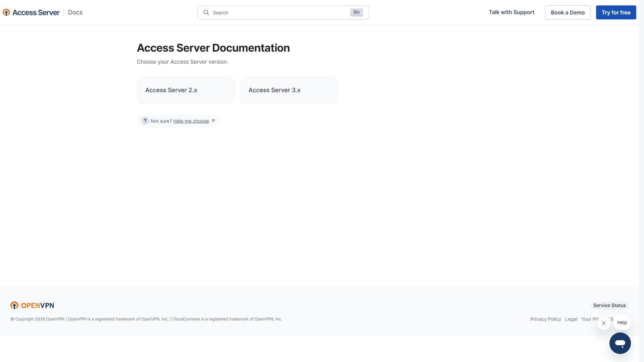Select the Access Server 3.x card
This screenshot has width=644, height=362.
pyautogui.click(x=289, y=90)
